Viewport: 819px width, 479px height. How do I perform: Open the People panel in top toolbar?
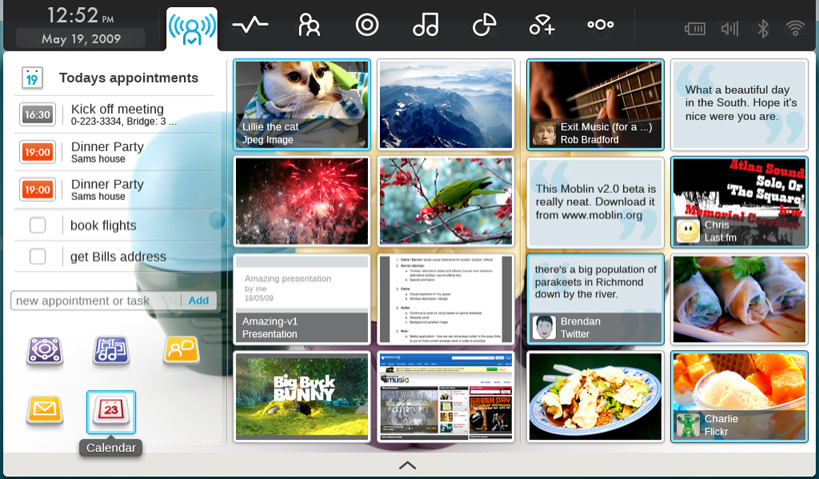pos(309,26)
